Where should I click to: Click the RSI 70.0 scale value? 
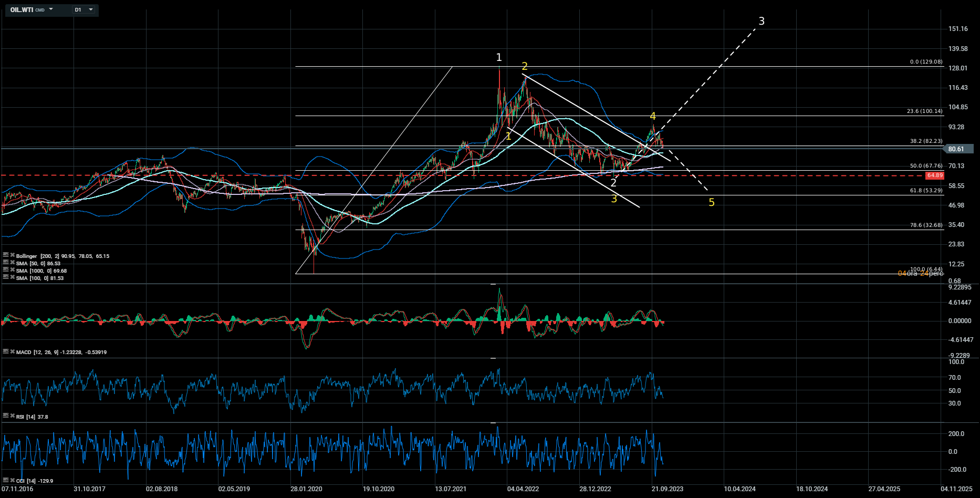(954, 378)
